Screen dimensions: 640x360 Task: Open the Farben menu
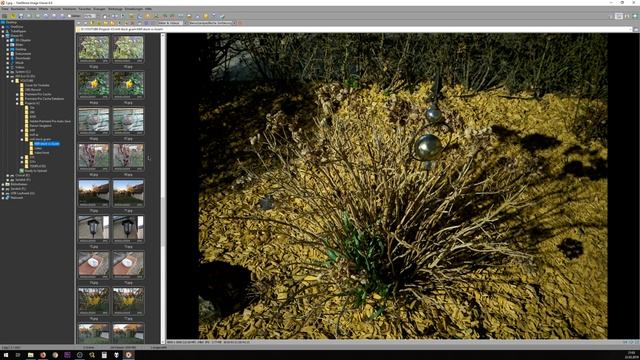[32, 9]
